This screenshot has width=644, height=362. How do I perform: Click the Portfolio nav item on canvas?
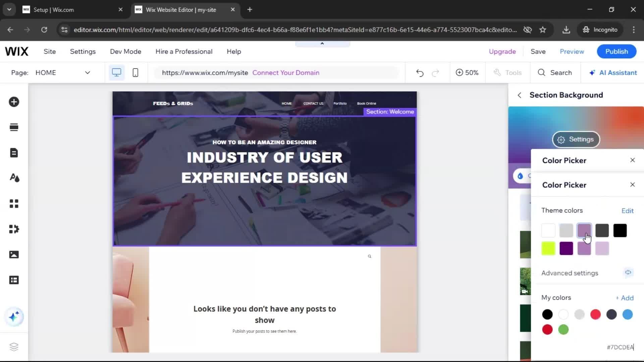coord(340,104)
